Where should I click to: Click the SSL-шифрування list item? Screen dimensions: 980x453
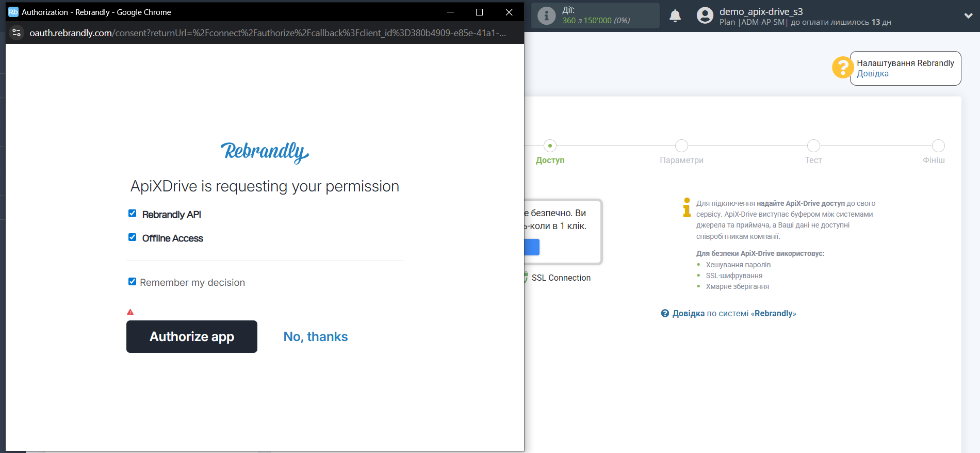point(734,276)
